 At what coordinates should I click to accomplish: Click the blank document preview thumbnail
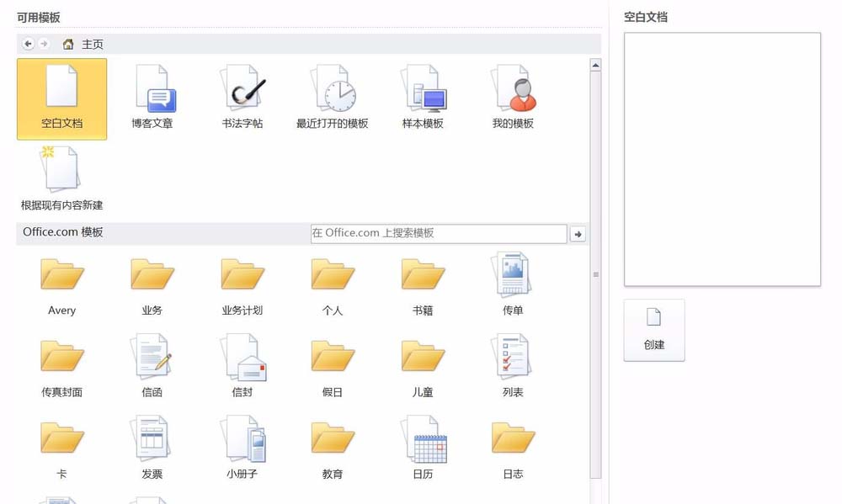tap(722, 159)
